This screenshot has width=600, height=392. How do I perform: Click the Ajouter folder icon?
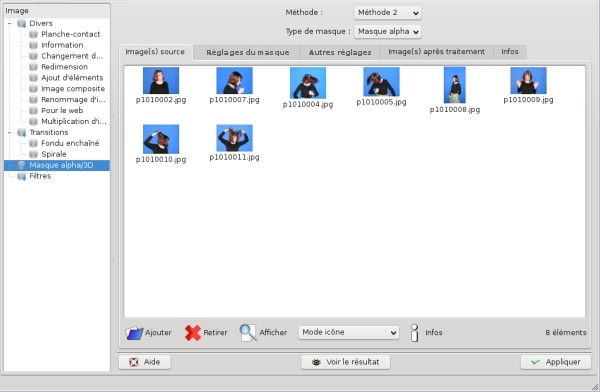[134, 333]
